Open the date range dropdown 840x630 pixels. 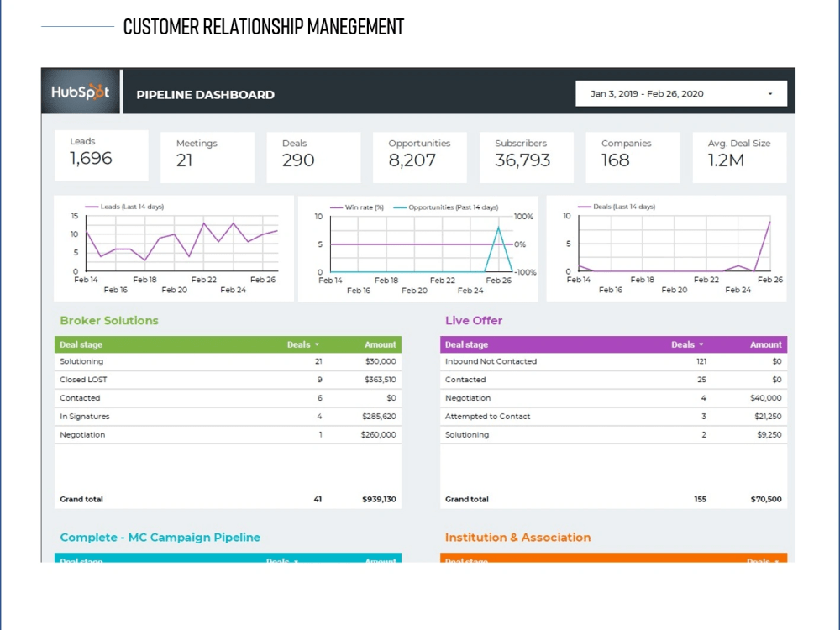pos(681,94)
